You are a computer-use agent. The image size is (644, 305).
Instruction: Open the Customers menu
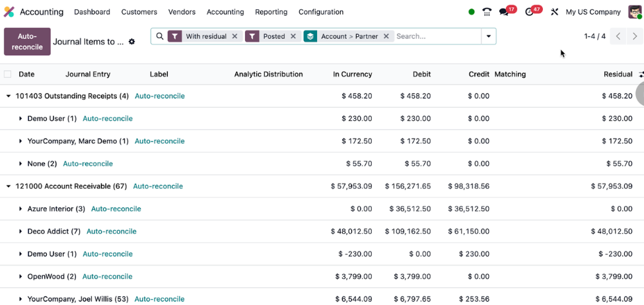tap(139, 12)
